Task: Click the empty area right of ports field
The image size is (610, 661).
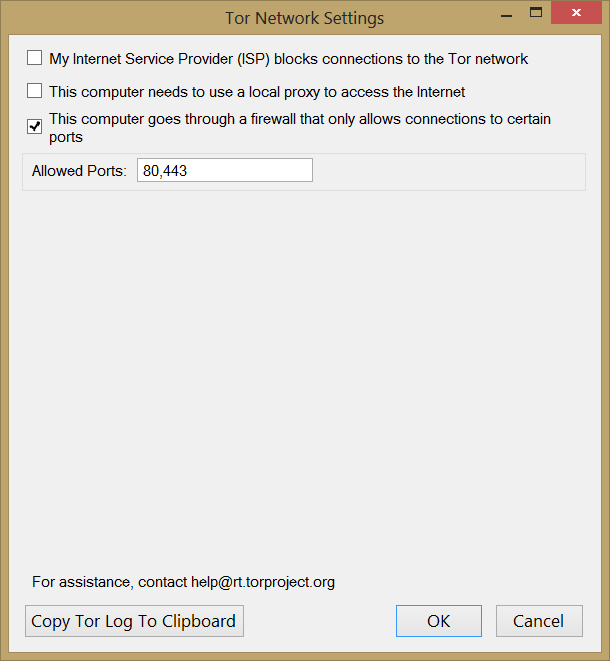Action: (x=448, y=171)
